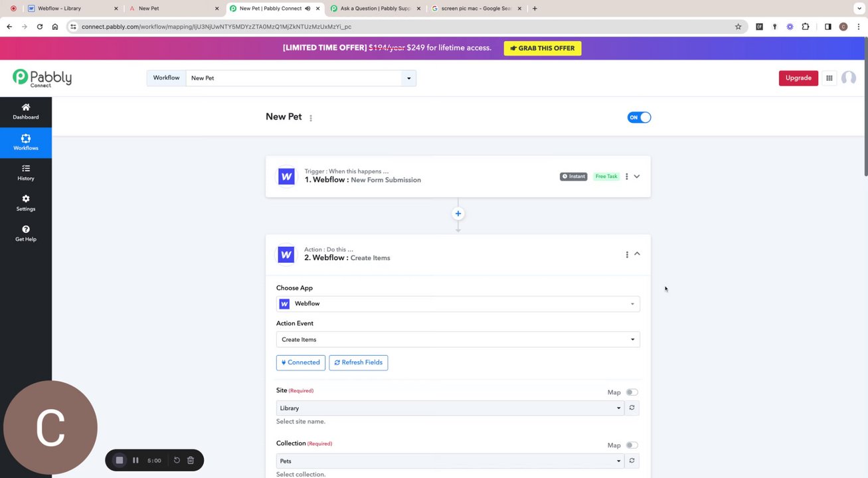Screen dimensions: 868x478
Task: Open a new browser tab
Action: (535, 9)
